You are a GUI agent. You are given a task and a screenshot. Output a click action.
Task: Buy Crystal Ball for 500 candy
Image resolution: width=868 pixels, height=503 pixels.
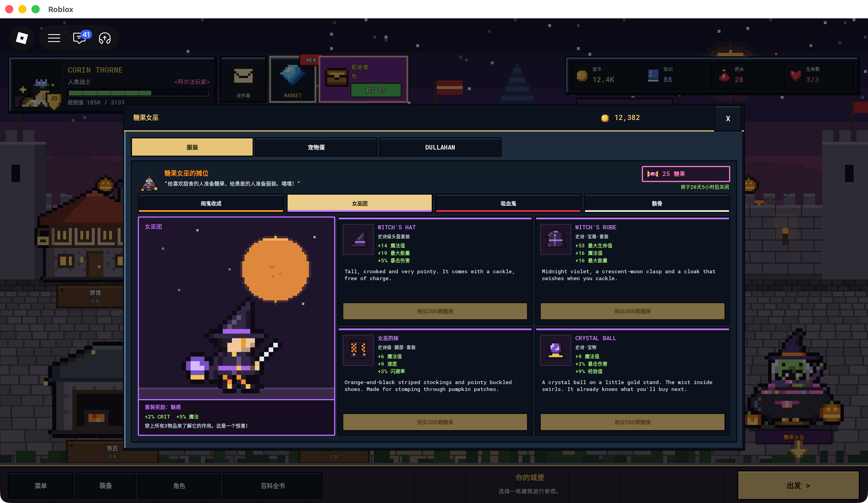(632, 422)
